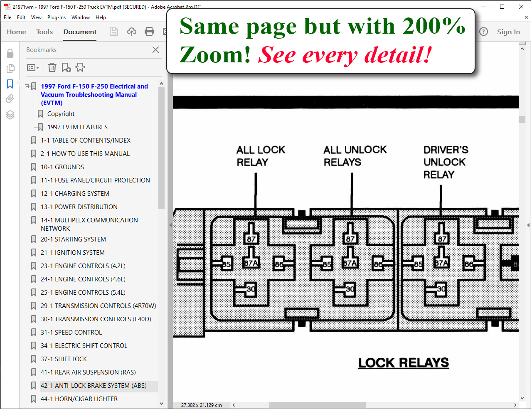The image size is (532, 409).
Task: Open the Layers panel icon in sidebar
Action: click(x=10, y=115)
